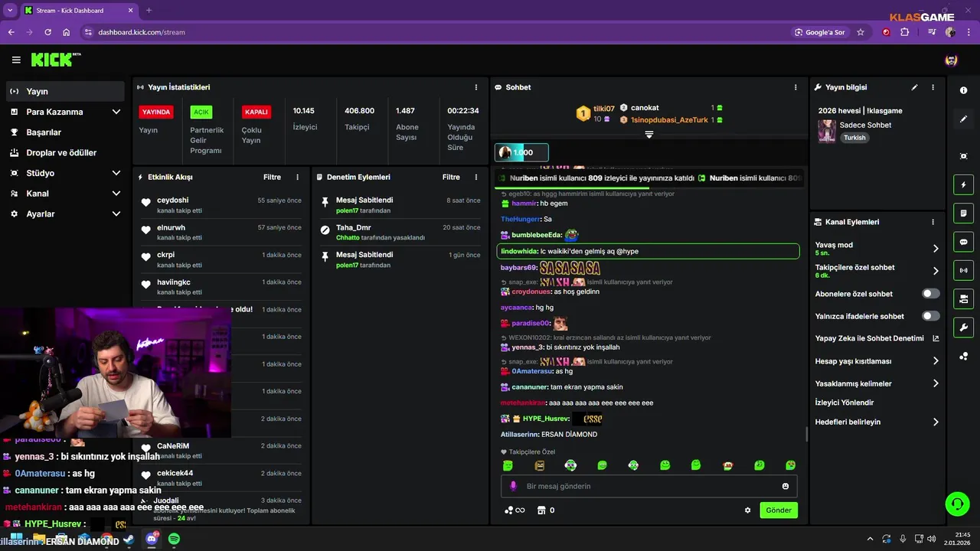Screen dimensions: 980x551
Task: Open Başarılar sidebar item
Action: tap(65, 132)
